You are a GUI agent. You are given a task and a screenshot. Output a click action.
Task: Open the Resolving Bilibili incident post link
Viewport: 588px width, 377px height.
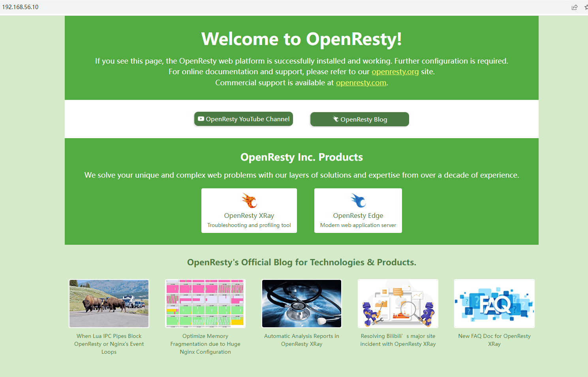[398, 340]
